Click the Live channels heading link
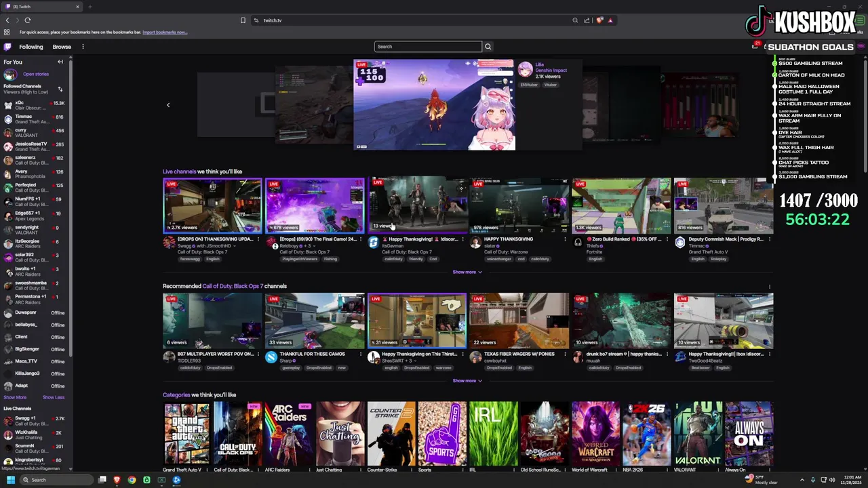 179,171
